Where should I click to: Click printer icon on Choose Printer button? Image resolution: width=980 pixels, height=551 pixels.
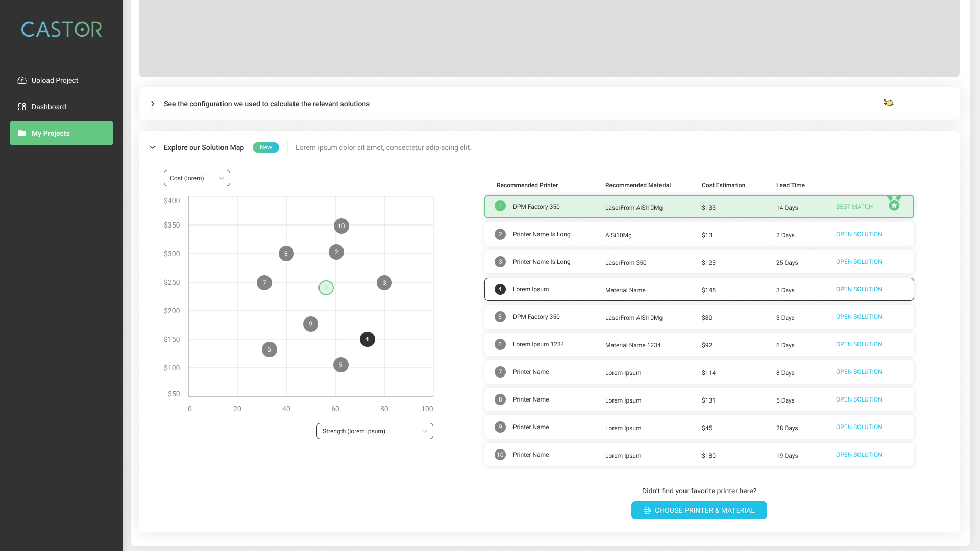click(x=647, y=510)
